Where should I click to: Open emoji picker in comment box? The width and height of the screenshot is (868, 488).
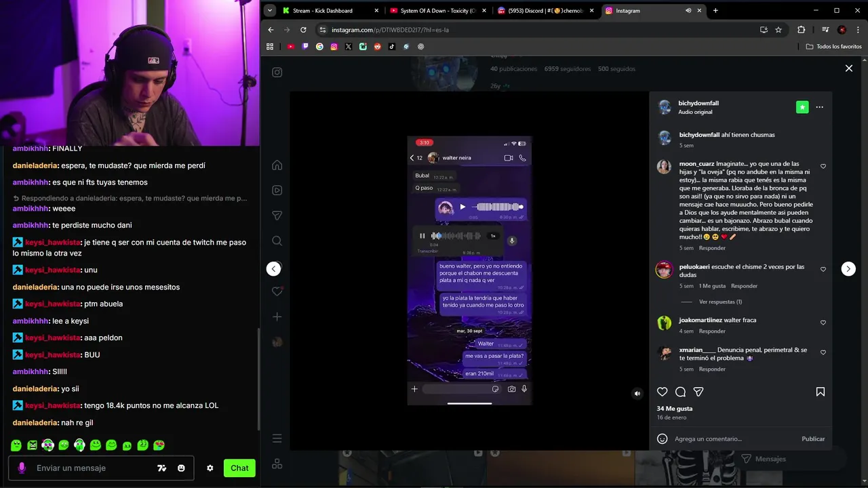coord(663,439)
